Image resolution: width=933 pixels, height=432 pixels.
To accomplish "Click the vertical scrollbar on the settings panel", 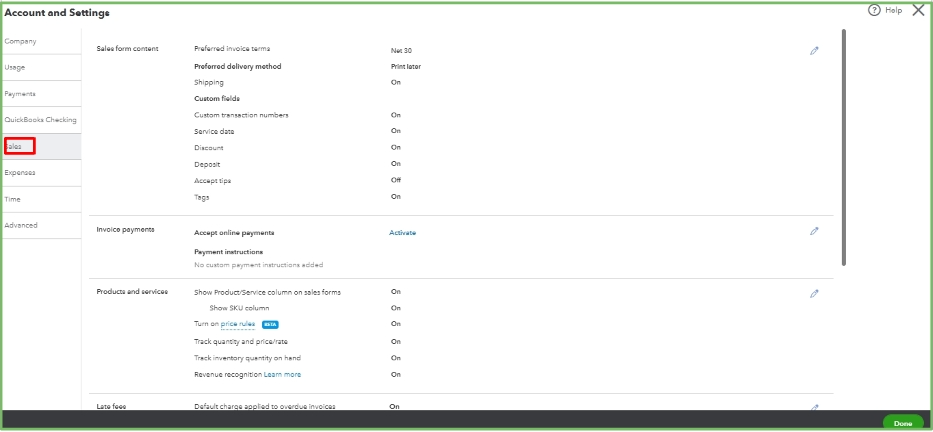I will point(844,150).
